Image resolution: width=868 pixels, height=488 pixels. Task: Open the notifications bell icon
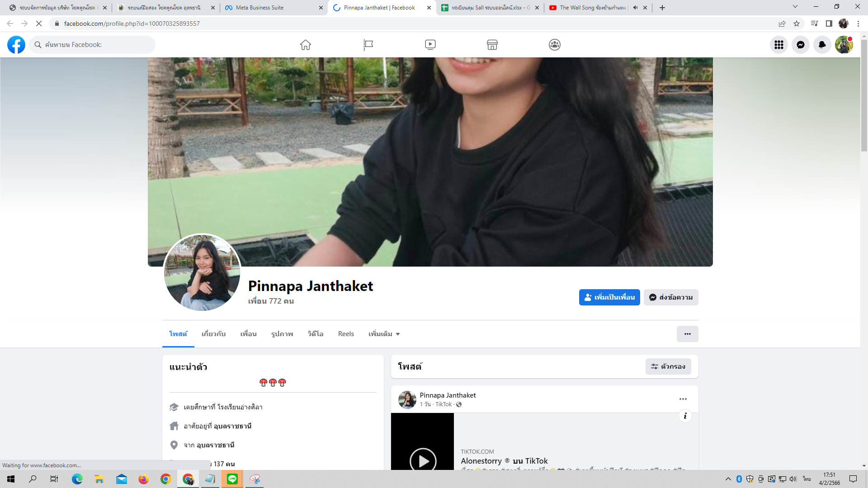(822, 45)
